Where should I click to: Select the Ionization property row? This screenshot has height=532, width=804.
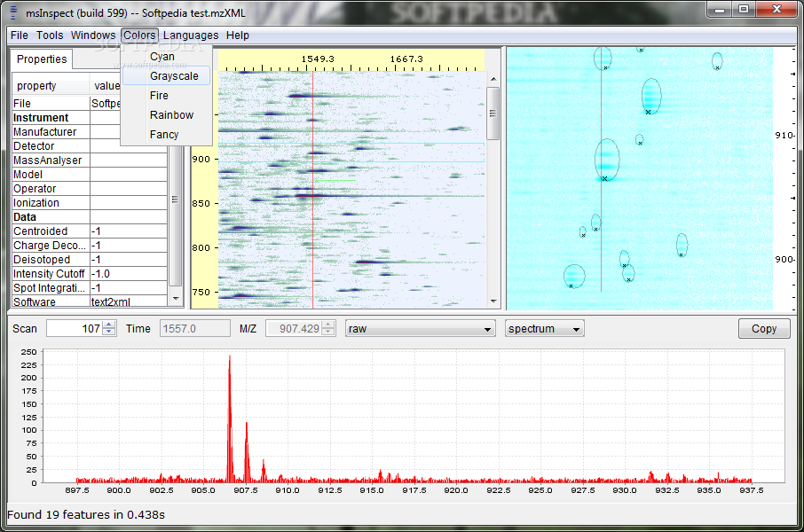[x=90, y=202]
